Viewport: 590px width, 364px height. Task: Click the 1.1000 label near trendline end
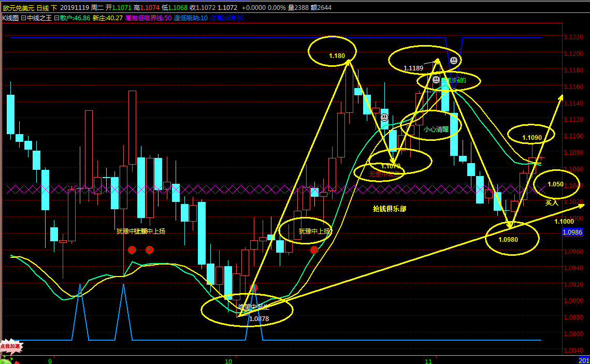coord(564,222)
